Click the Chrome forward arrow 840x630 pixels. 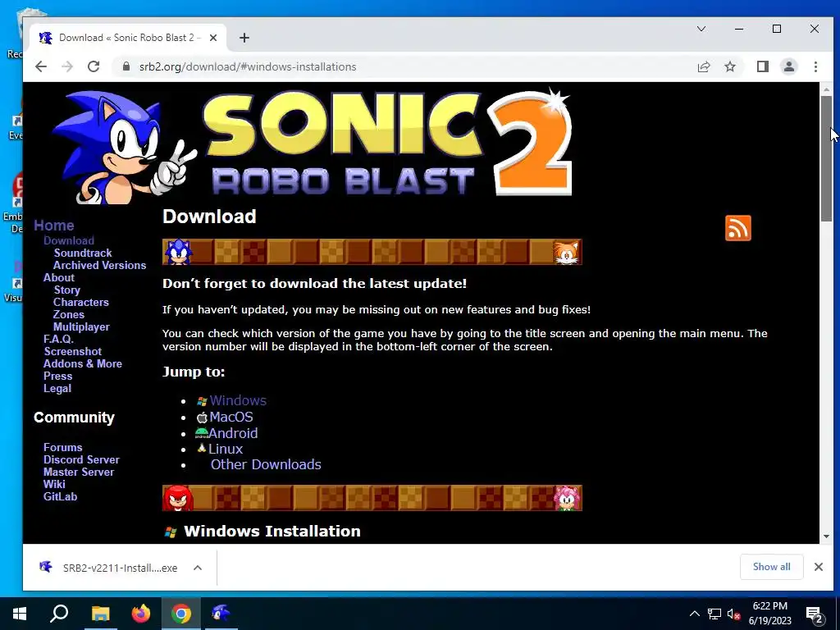tap(67, 66)
